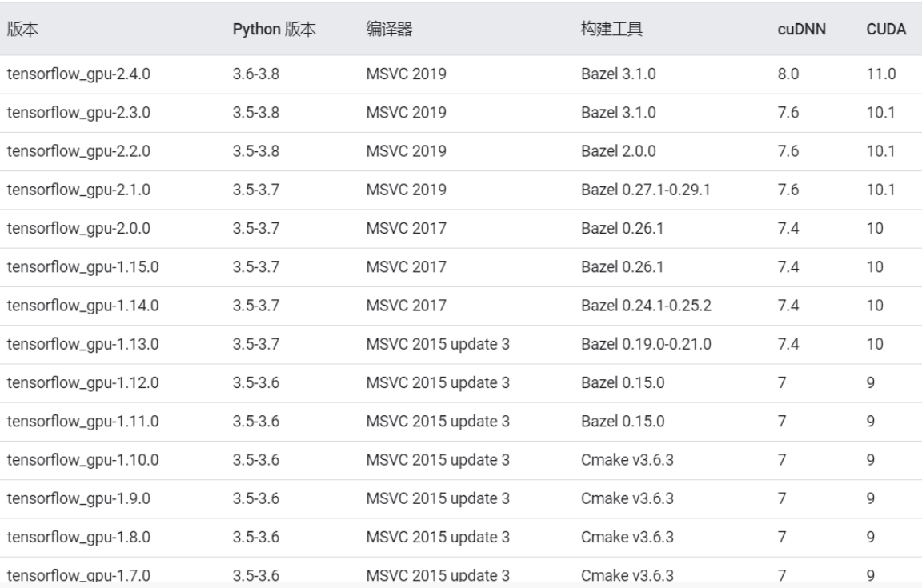Select Bazel 0.26.1 in the 1.15.0 row
Image resolution: width=922 pixels, height=588 pixels.
(x=622, y=267)
